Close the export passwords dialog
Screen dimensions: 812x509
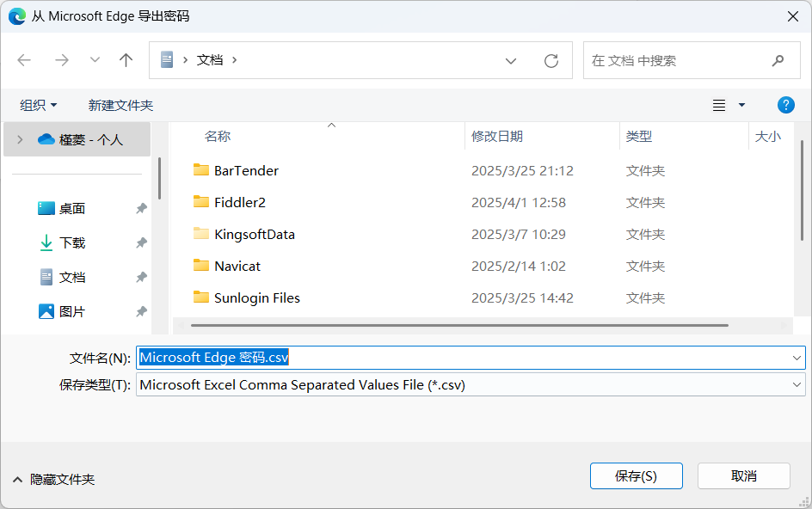click(x=792, y=16)
